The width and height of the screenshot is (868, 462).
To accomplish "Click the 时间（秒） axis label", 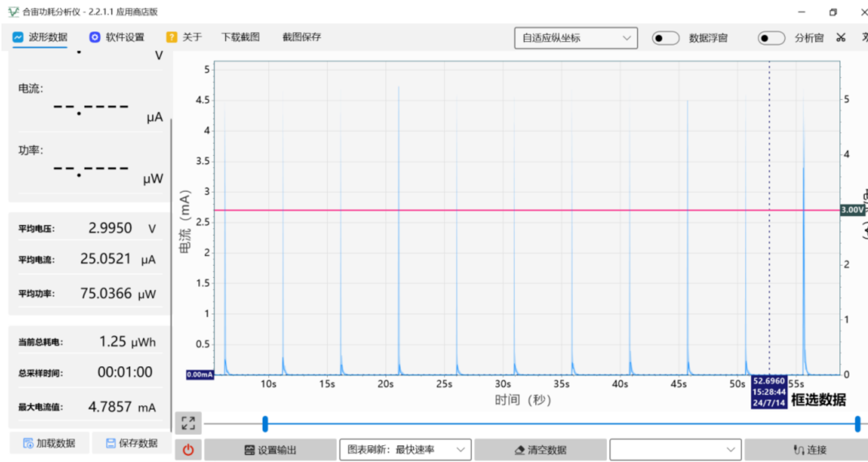I will 523,400.
